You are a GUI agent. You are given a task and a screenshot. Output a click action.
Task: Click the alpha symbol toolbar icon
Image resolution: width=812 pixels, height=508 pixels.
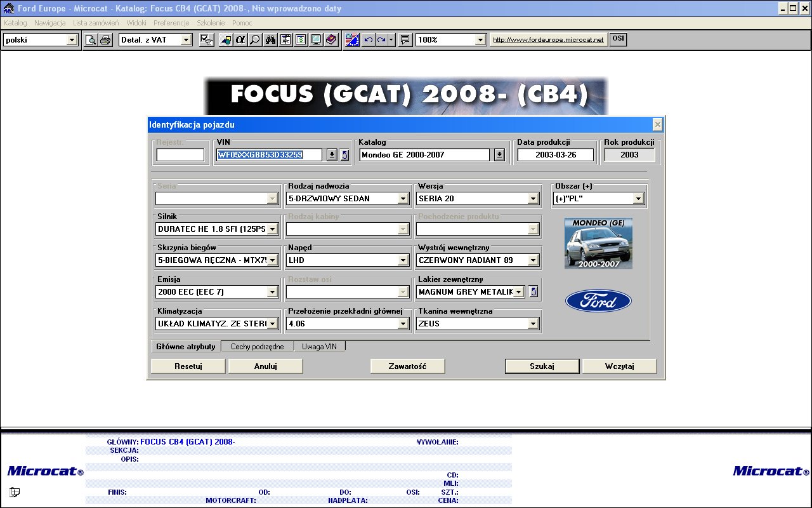(240, 40)
